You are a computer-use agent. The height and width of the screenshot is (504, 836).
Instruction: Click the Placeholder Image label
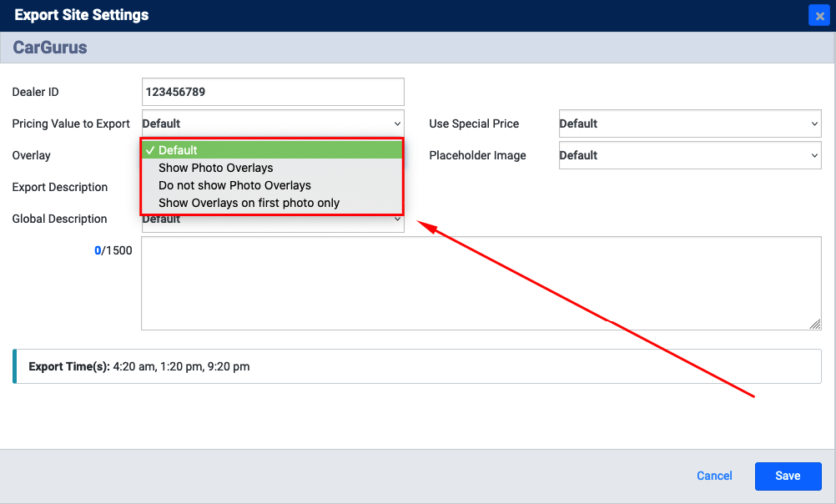pyautogui.click(x=478, y=155)
